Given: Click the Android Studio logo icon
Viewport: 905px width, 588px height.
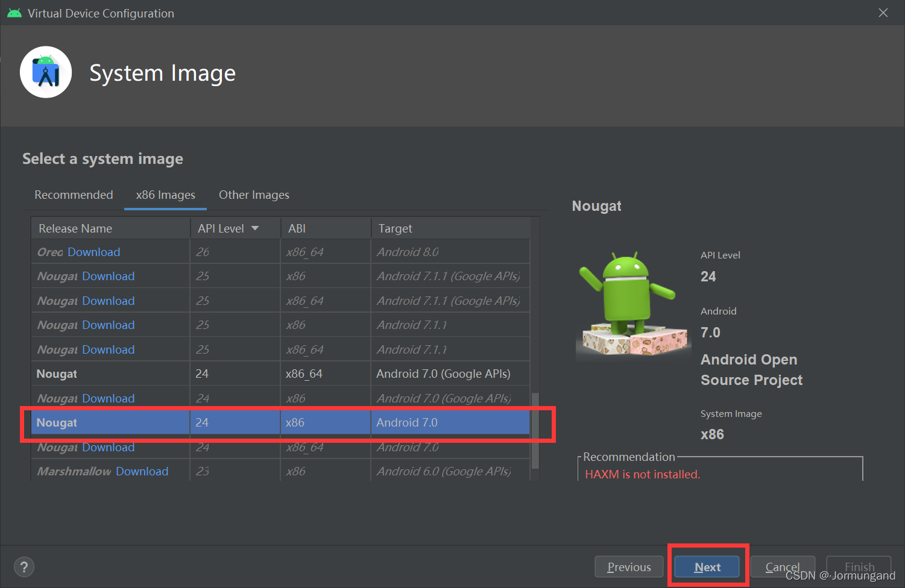Looking at the screenshot, I should tap(46, 72).
